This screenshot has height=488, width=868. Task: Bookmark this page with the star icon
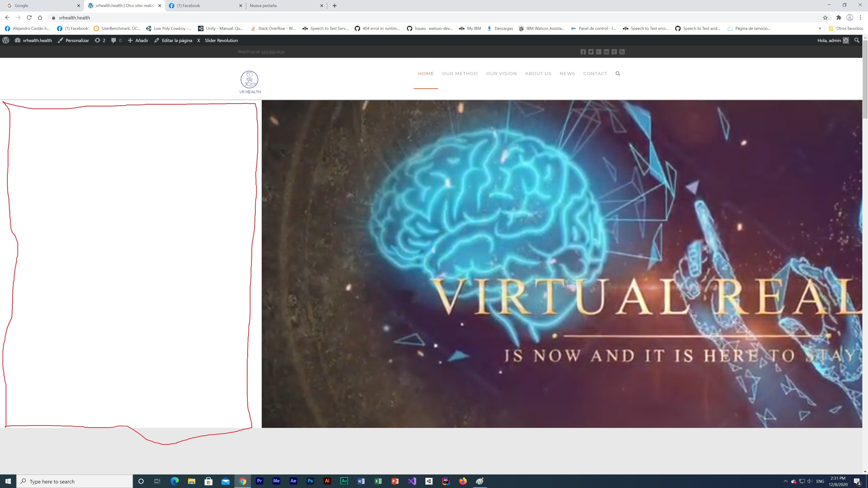[x=825, y=18]
